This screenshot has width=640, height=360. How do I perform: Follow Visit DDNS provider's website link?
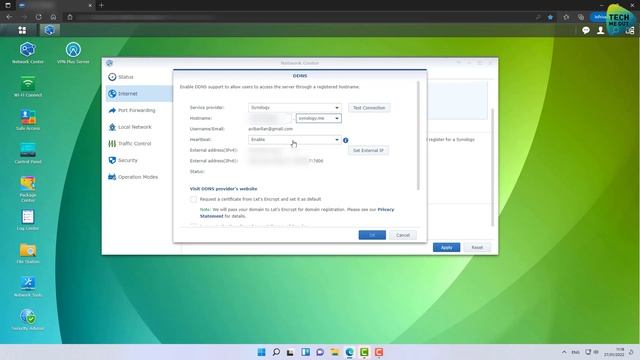click(x=223, y=189)
